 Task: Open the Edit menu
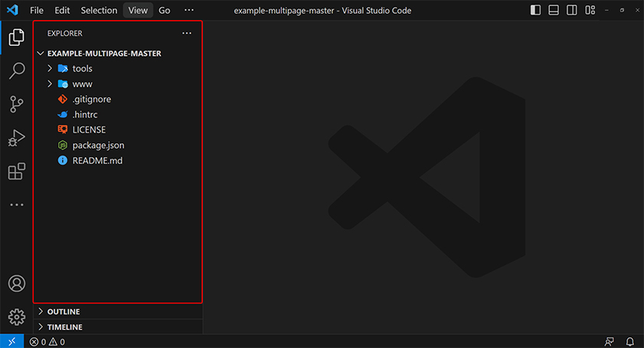point(62,10)
